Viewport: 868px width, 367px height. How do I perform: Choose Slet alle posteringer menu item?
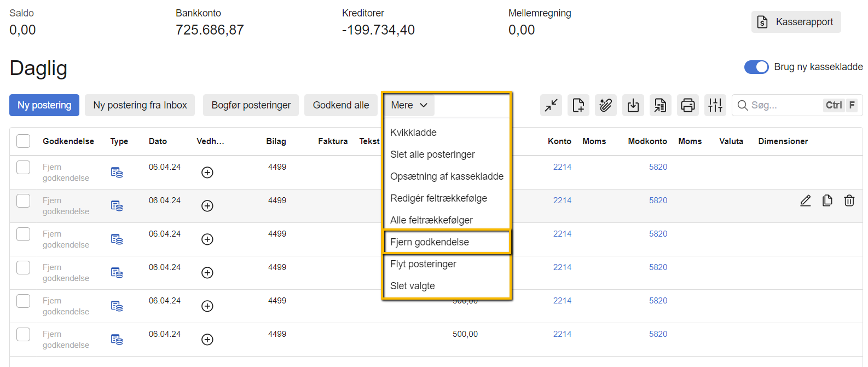pyautogui.click(x=432, y=154)
